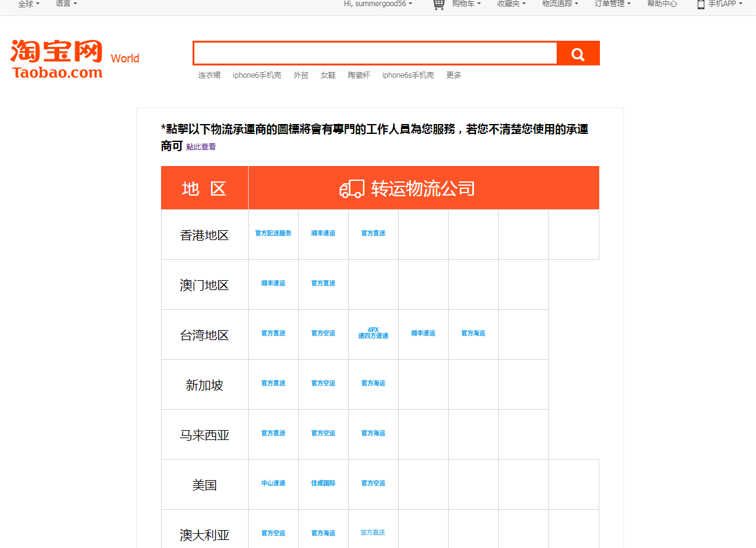Select 顺丰速运 logo in 澳门地区 row
Image resolution: width=756 pixels, height=548 pixels.
pos(273,283)
